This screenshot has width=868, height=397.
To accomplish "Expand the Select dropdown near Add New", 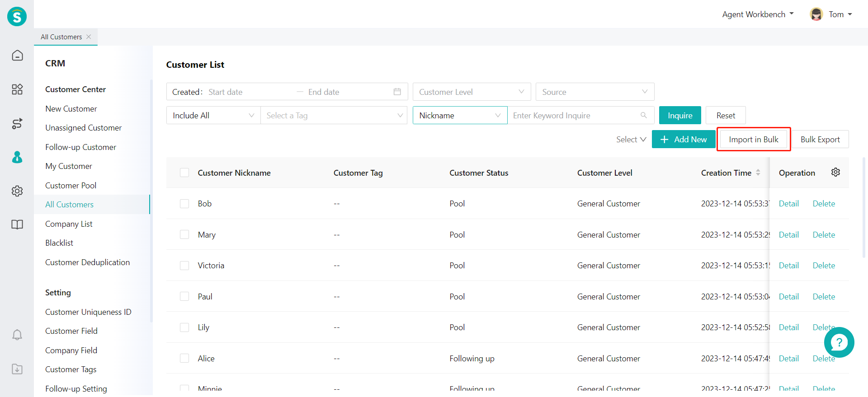I will [631, 140].
